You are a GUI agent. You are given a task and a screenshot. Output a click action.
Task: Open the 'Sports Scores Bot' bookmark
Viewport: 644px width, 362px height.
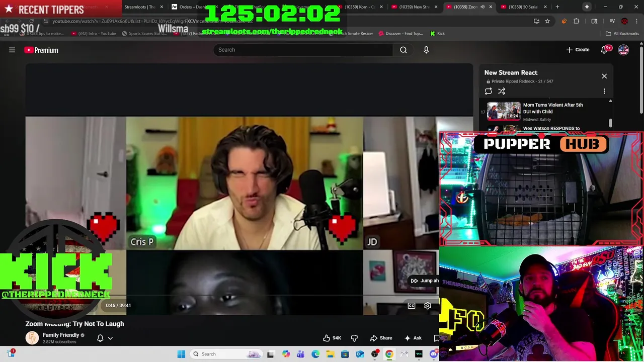tap(144, 34)
